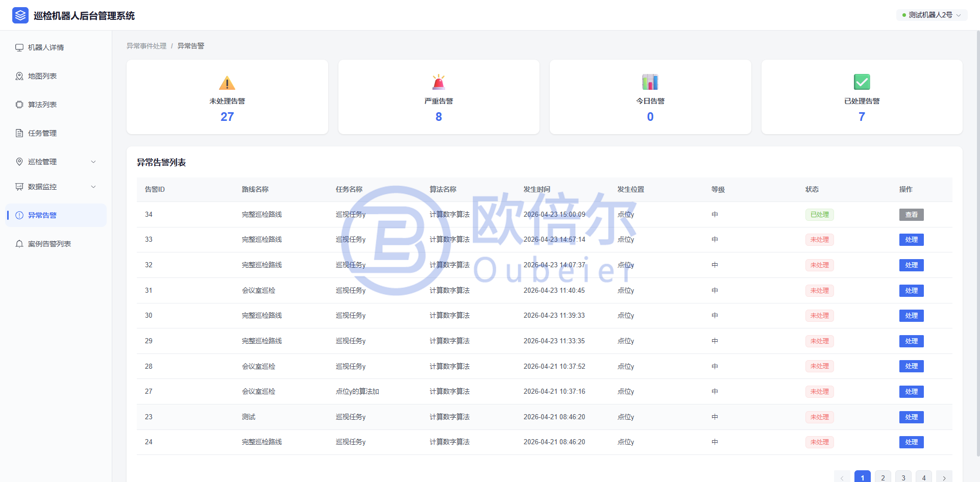Click the chip icon beside 算法列表
This screenshot has height=482, width=980.
pyautogui.click(x=19, y=105)
